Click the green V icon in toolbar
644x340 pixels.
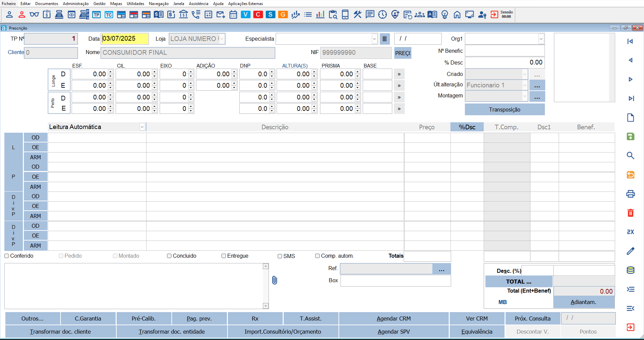pyautogui.click(x=246, y=14)
